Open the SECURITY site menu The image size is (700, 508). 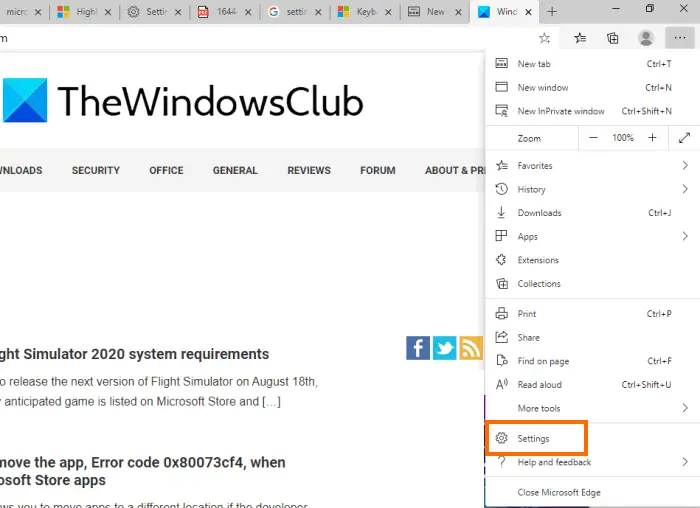pos(96,171)
